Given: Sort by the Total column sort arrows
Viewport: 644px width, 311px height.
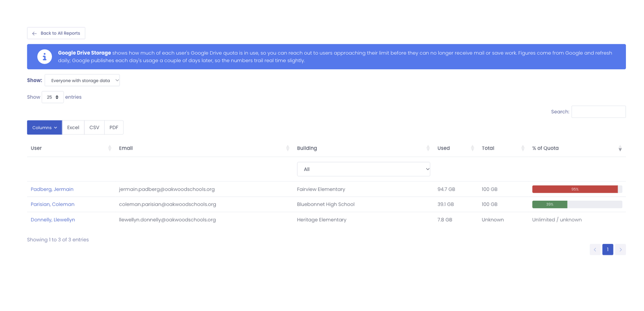Looking at the screenshot, I should coord(522,148).
